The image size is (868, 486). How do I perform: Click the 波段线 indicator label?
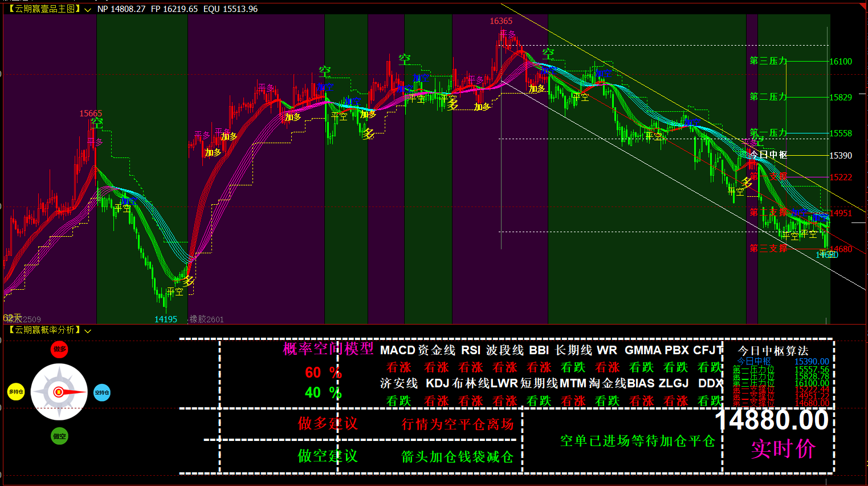(x=505, y=350)
